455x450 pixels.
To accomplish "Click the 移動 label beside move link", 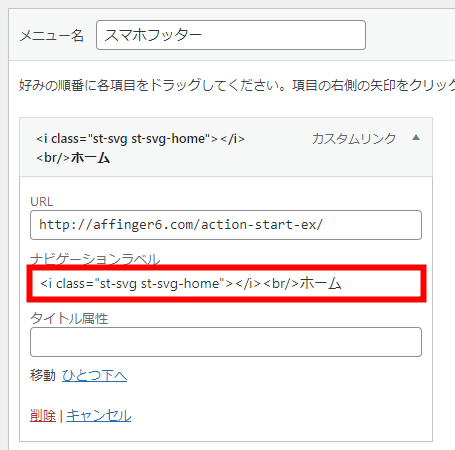I will coord(43,375).
